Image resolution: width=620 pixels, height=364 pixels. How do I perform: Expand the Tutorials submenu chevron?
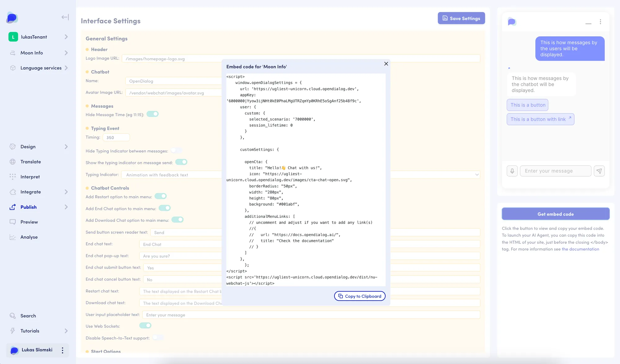click(x=66, y=331)
